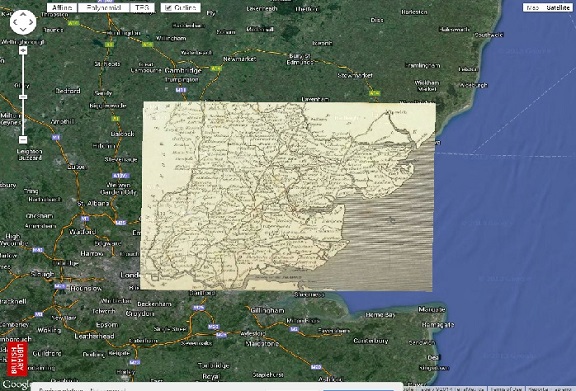Pan the map right using navigation arrow

coord(31,22)
